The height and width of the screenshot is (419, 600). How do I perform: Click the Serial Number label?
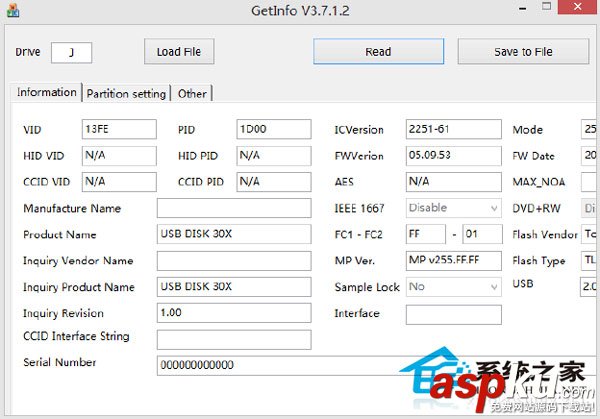coord(60,362)
